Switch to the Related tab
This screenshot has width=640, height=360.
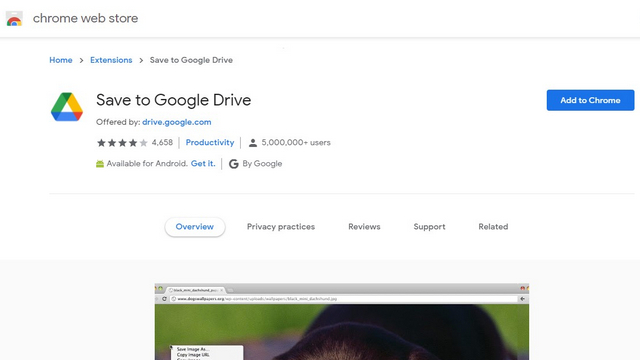coord(493,227)
